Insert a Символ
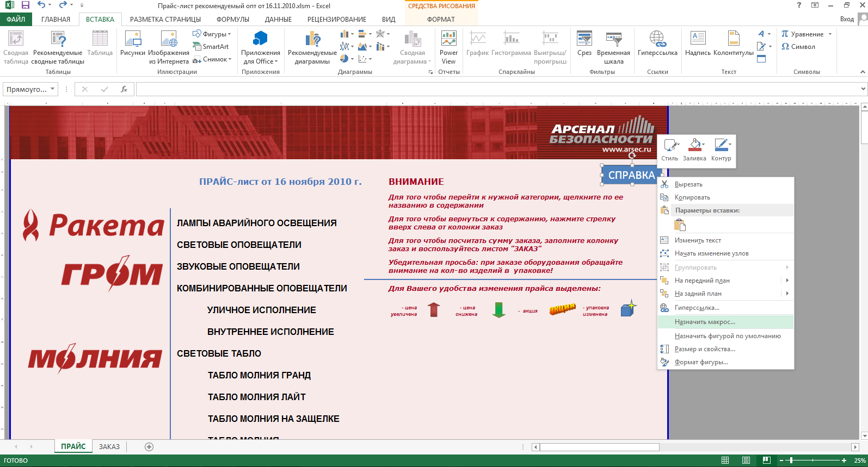The height and width of the screenshot is (467, 868). (x=798, y=47)
